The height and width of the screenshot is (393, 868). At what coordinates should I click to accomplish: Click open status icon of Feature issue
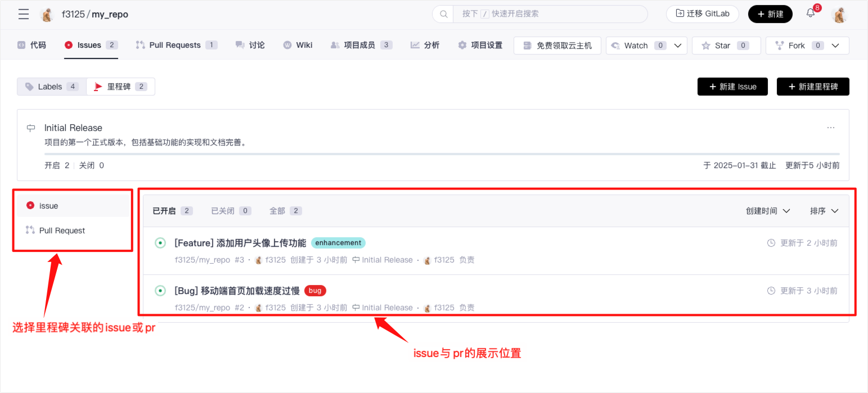(160, 243)
